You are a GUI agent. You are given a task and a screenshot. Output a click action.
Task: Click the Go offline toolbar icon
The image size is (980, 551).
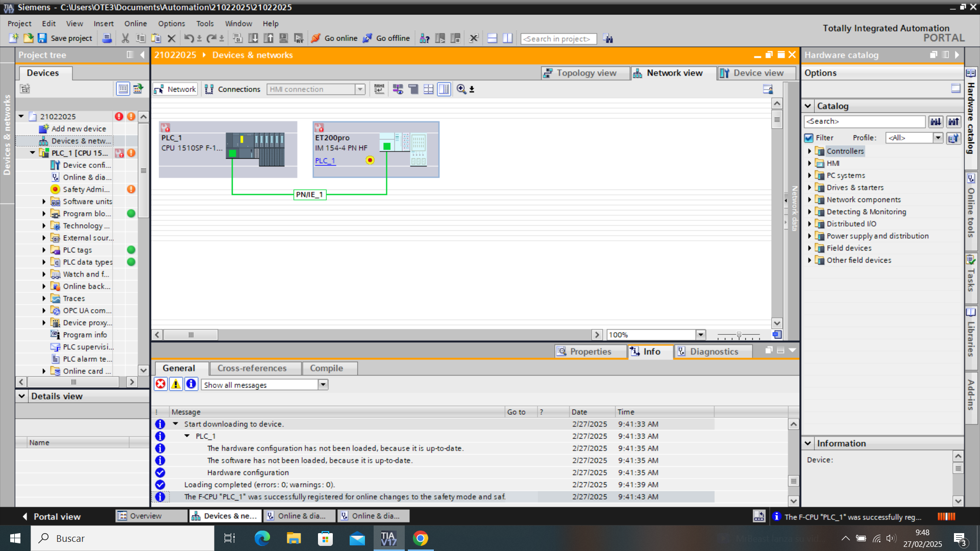tap(367, 38)
